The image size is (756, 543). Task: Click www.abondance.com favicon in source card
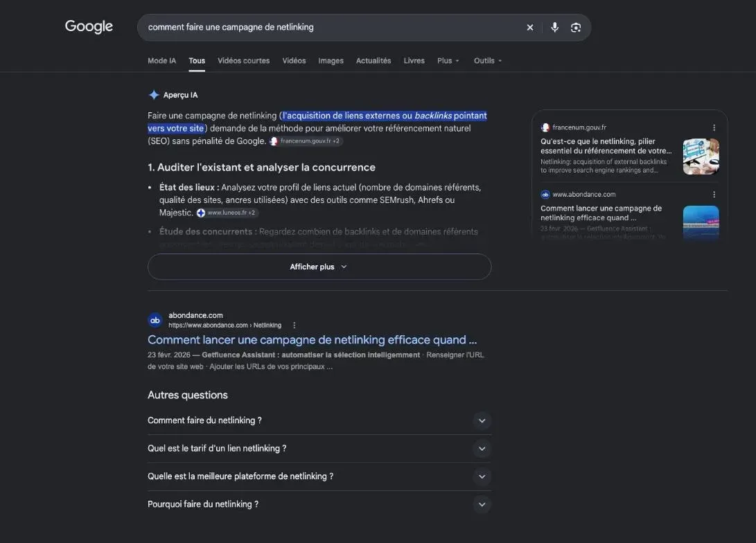(x=545, y=195)
